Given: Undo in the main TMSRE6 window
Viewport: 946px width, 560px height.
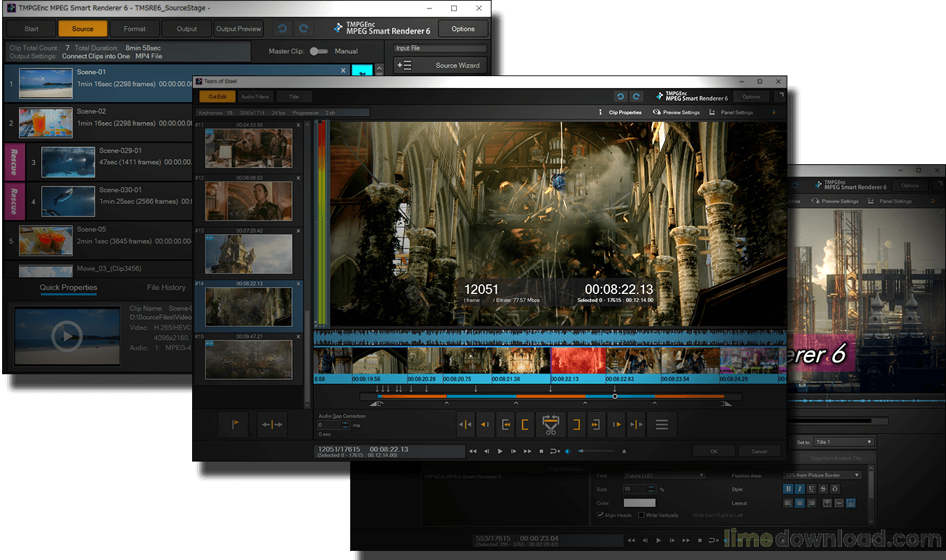Looking at the screenshot, I should click(x=282, y=29).
